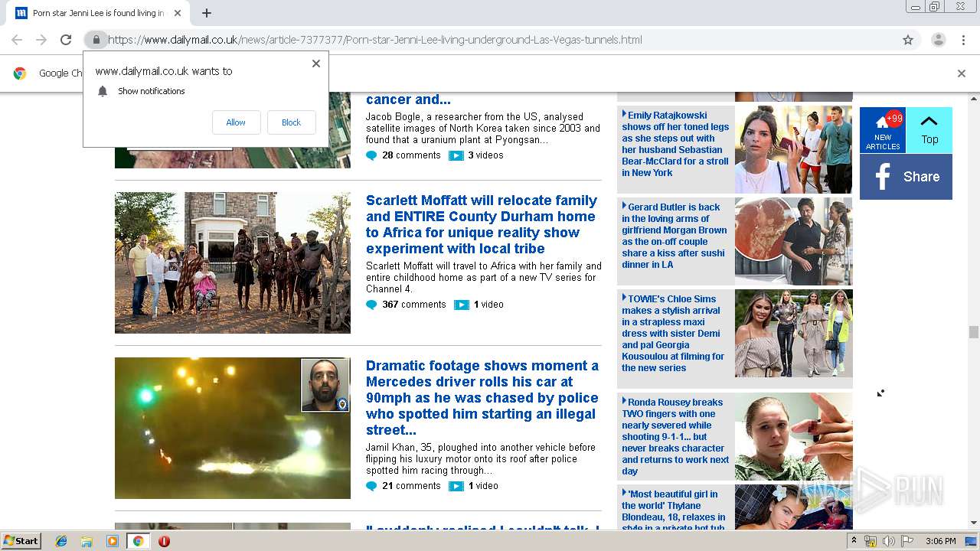The image size is (980, 551).
Task: Open Thylane Blondeau most beautiful girl story
Action: 674,510
